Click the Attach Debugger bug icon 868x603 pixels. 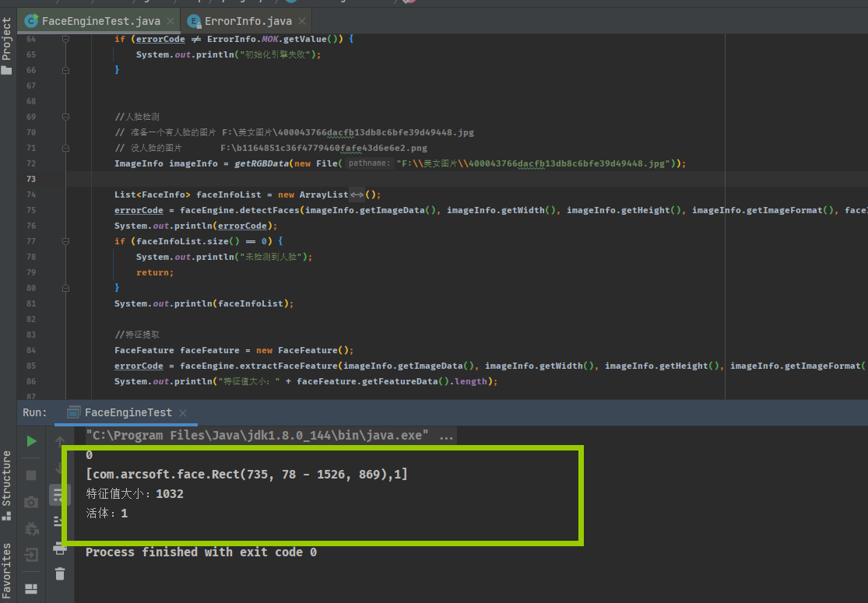click(32, 528)
